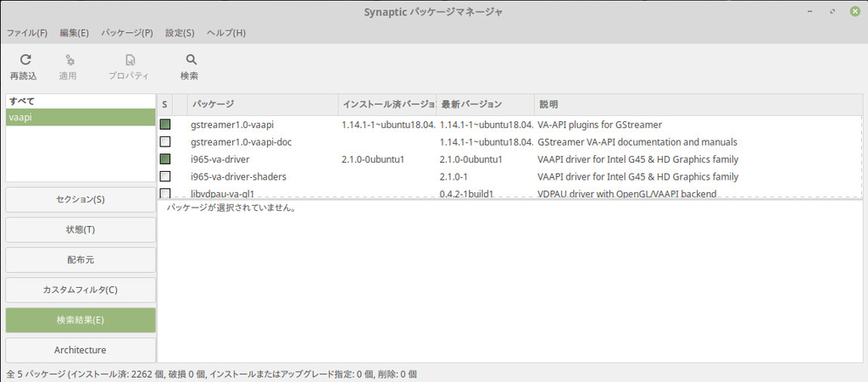Sort by the パッケージ column header
The width and height of the screenshot is (868, 382).
click(263, 104)
